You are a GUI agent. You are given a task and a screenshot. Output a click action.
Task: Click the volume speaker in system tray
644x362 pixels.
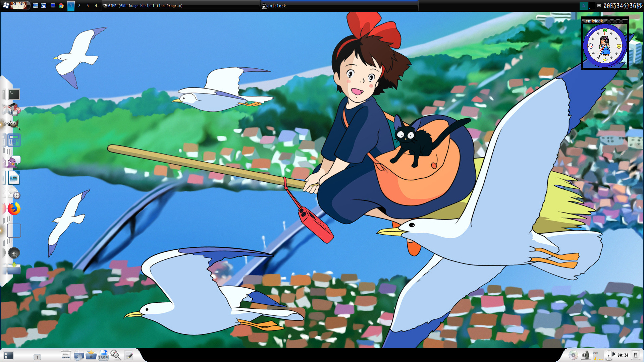pyautogui.click(x=585, y=355)
